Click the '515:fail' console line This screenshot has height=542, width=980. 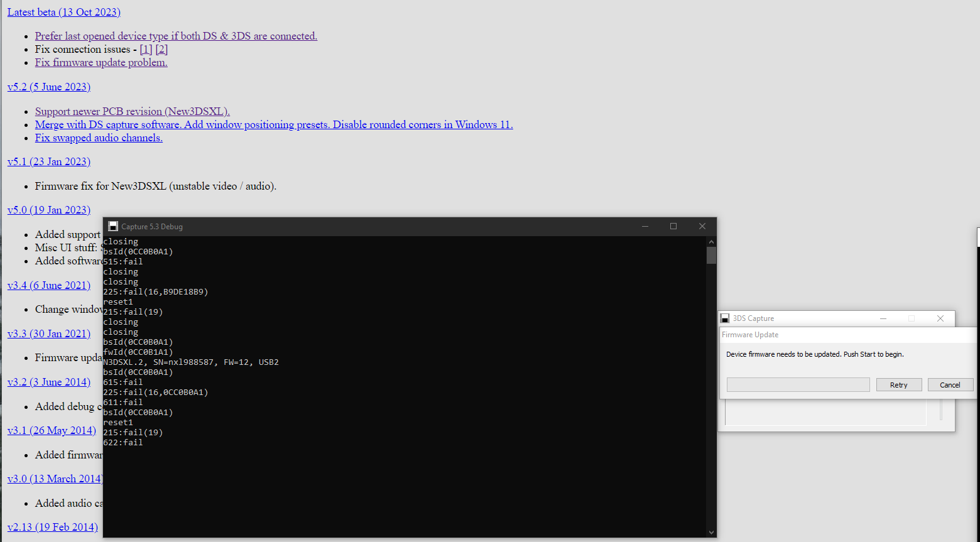point(123,262)
